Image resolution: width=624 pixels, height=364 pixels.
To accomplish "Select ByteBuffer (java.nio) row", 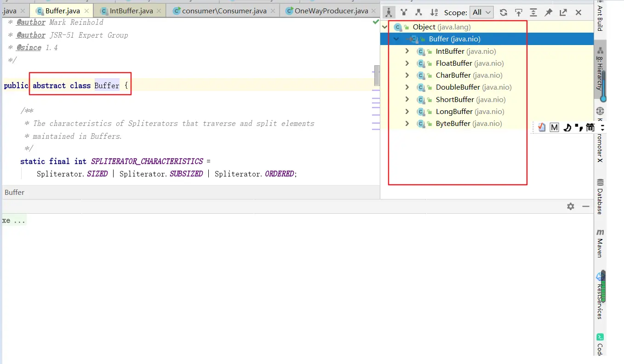I will point(487,123).
